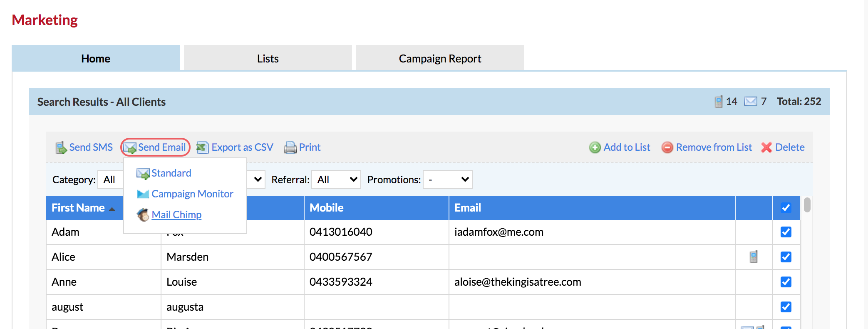Click the phone count icon in results header
868x329 pixels.
(719, 102)
